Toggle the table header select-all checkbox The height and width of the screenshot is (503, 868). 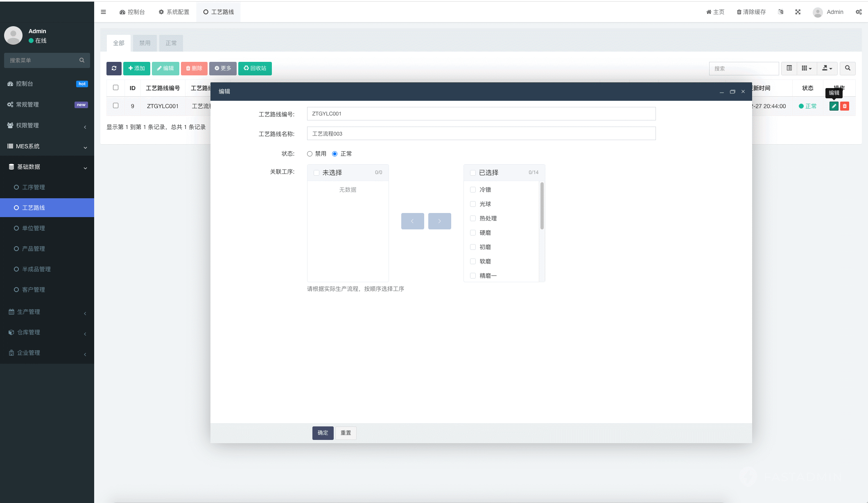(x=115, y=88)
